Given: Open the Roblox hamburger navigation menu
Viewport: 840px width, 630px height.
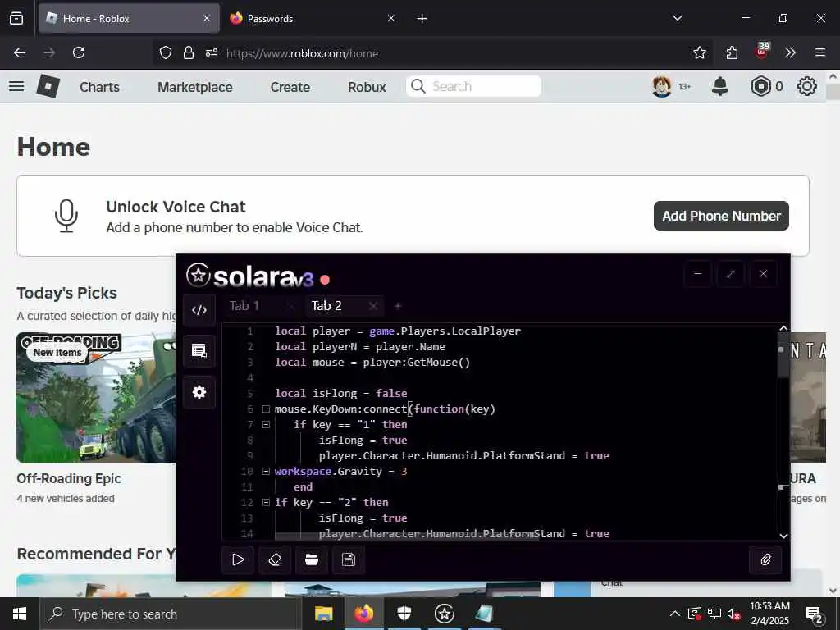Looking at the screenshot, I should point(16,86).
